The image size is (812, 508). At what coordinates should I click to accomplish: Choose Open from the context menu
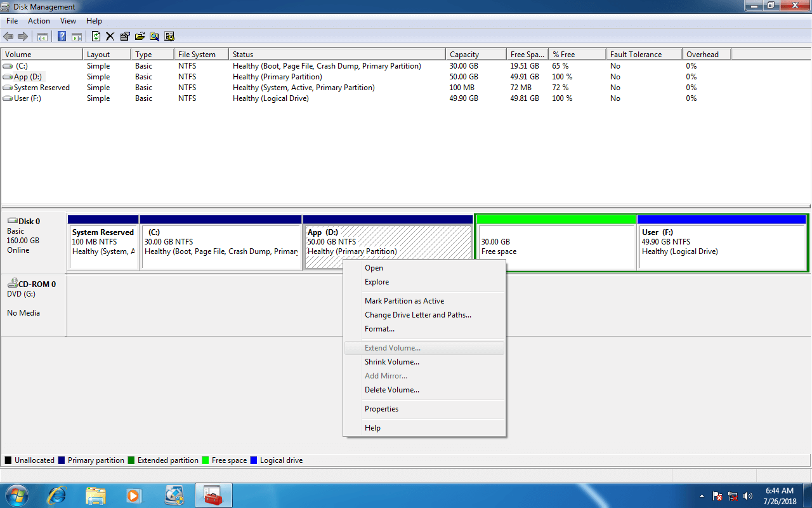pos(424,268)
